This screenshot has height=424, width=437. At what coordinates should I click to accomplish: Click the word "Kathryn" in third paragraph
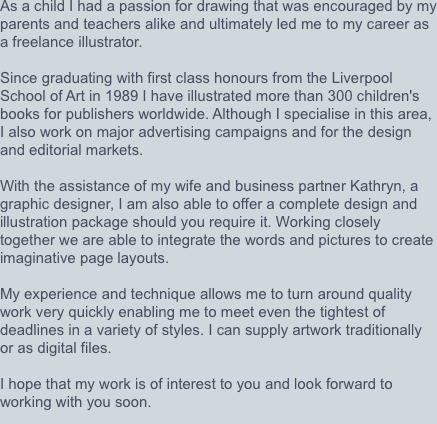pos(375,187)
